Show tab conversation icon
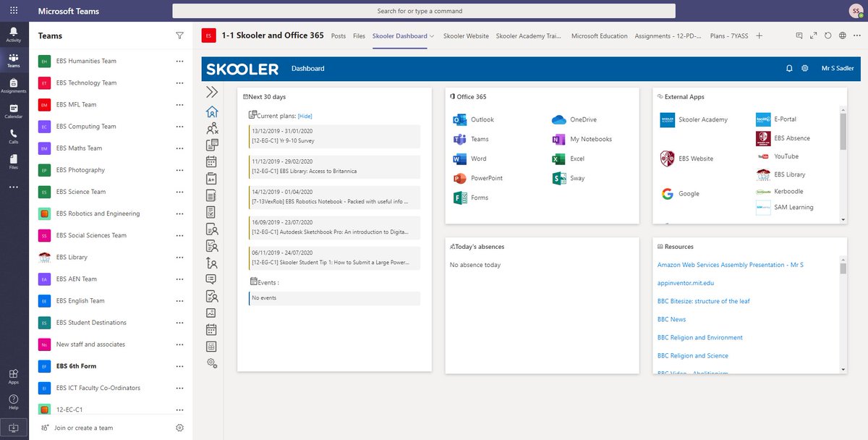 point(799,35)
